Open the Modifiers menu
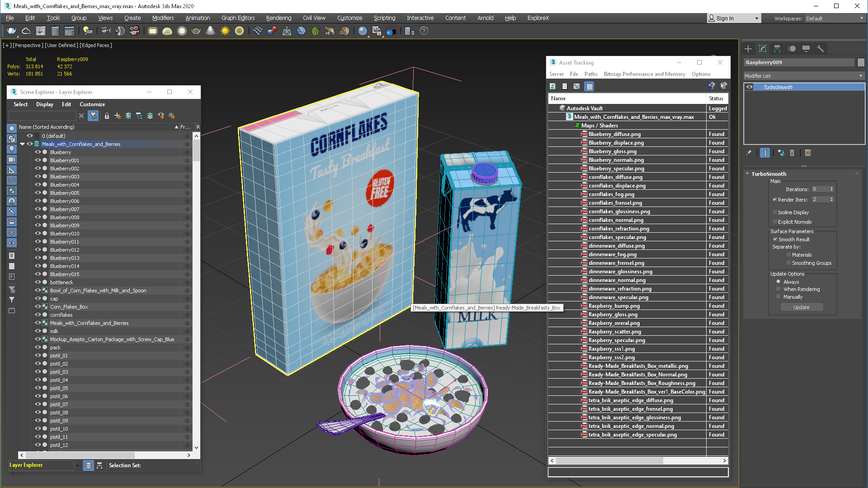This screenshot has width=868, height=488. (x=163, y=18)
